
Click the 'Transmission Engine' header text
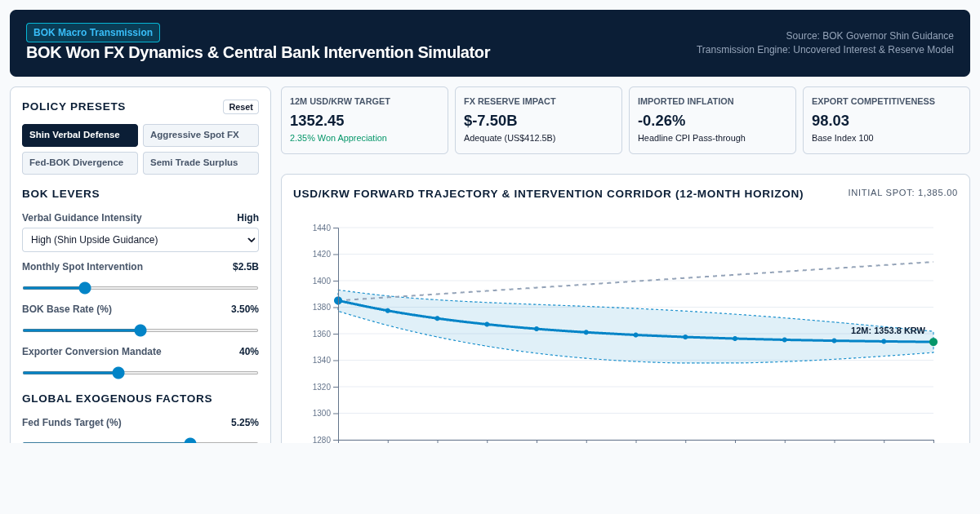(x=825, y=50)
